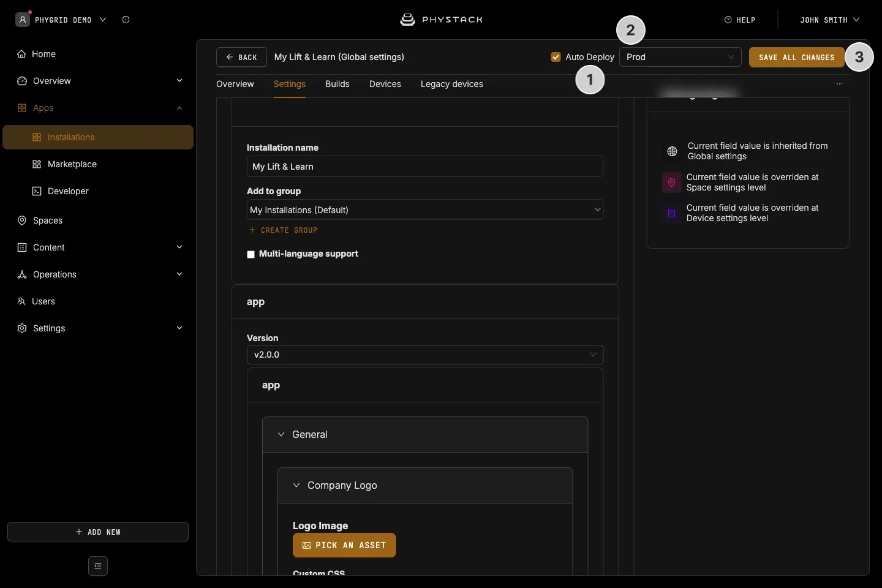Image resolution: width=882 pixels, height=588 pixels.
Task: Click the Phygrid Demo tenant avatar icon
Action: click(x=23, y=20)
